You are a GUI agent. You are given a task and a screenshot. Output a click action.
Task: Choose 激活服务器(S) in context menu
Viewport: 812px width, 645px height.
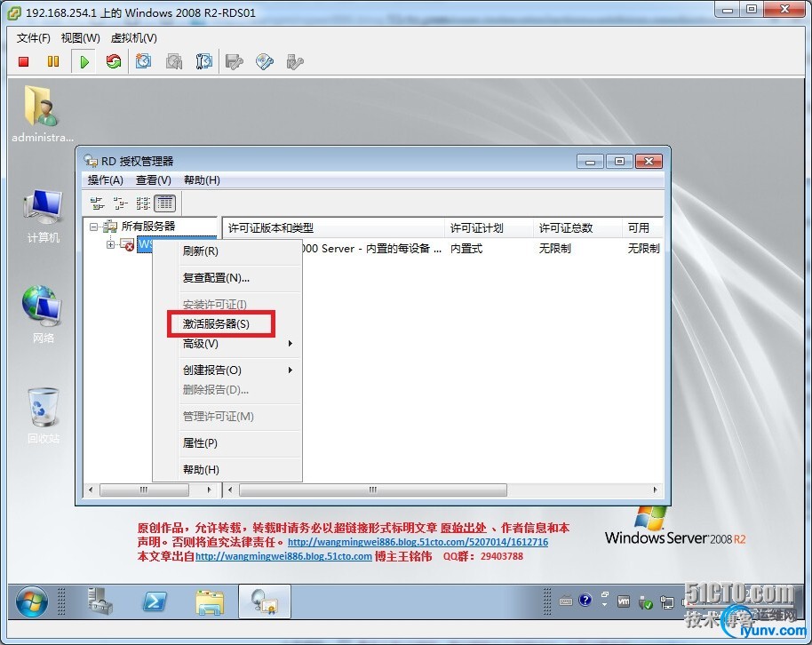click(227, 323)
